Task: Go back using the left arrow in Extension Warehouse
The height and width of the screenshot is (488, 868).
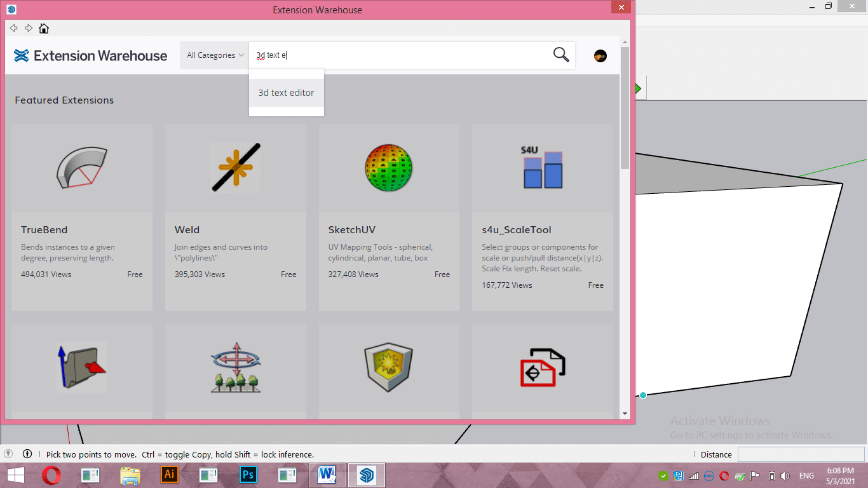Action: 13,28
